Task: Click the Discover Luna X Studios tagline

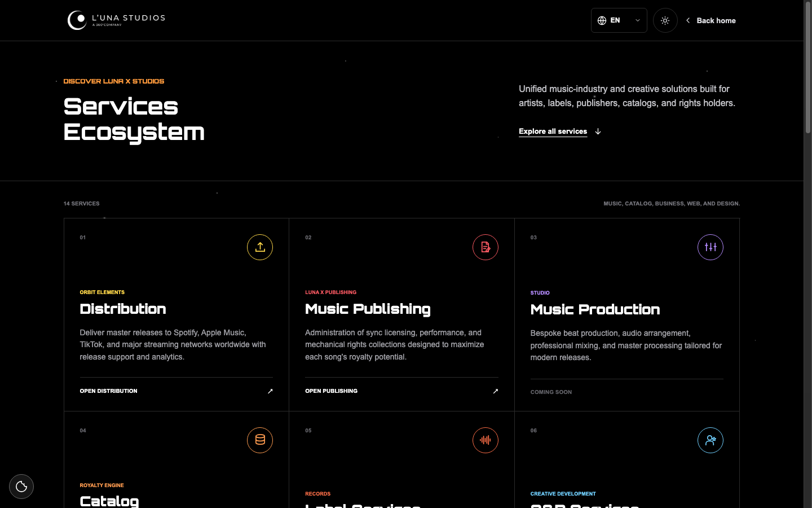Action: click(114, 81)
